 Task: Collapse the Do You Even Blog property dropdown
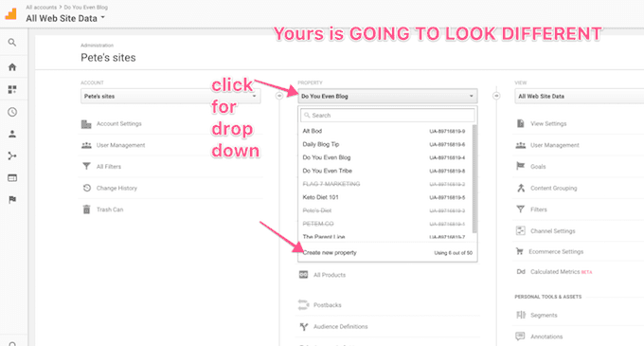387,96
